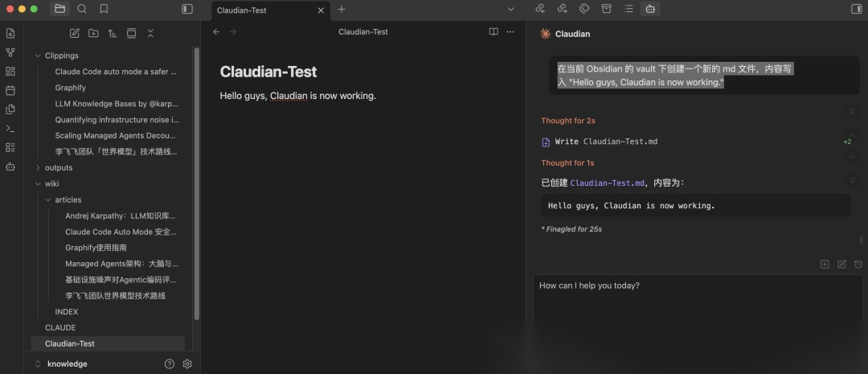
Task: Jump to chat bottom double-down chevron
Action: (x=853, y=180)
